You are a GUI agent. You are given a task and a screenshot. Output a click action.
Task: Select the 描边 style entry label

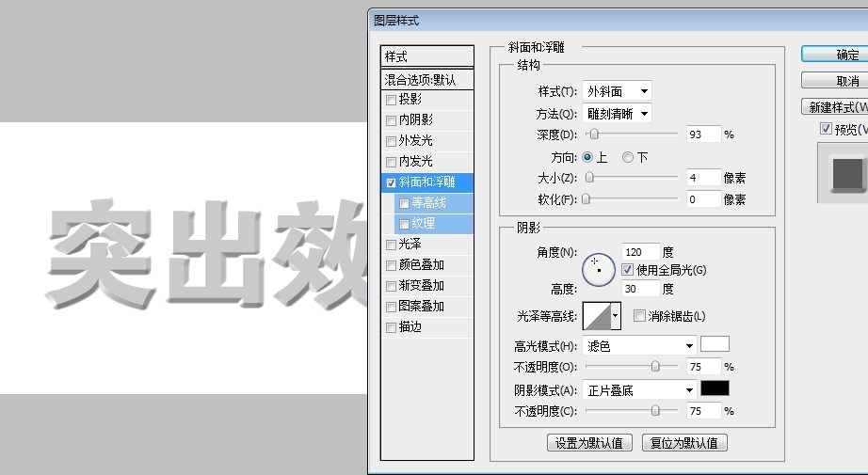click(410, 326)
